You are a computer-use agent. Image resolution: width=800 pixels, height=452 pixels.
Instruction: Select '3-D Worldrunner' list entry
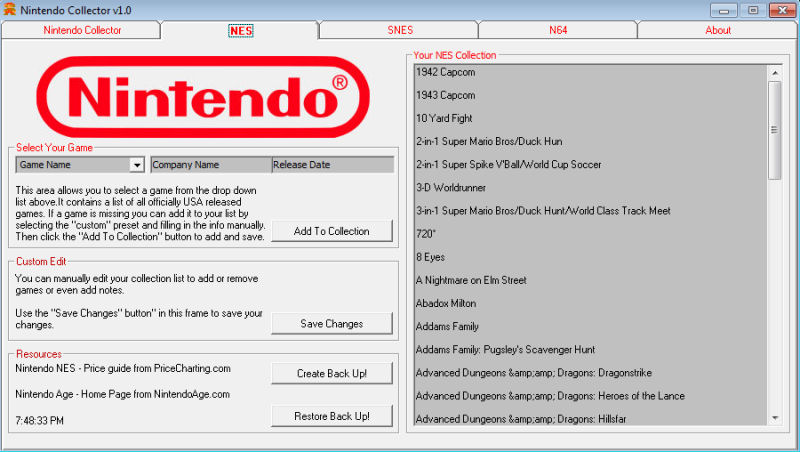tap(451, 188)
